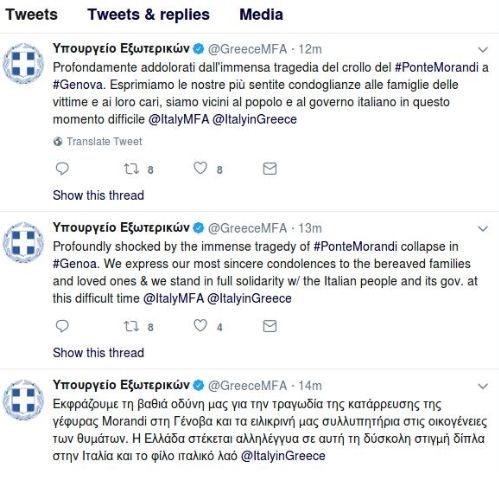Reply to the English #Genoa tweet
The width and height of the screenshot is (499, 481).
pyautogui.click(x=62, y=326)
